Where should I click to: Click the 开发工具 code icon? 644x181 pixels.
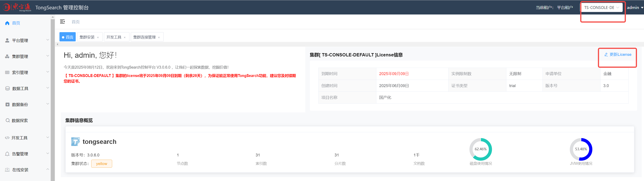click(x=7, y=138)
